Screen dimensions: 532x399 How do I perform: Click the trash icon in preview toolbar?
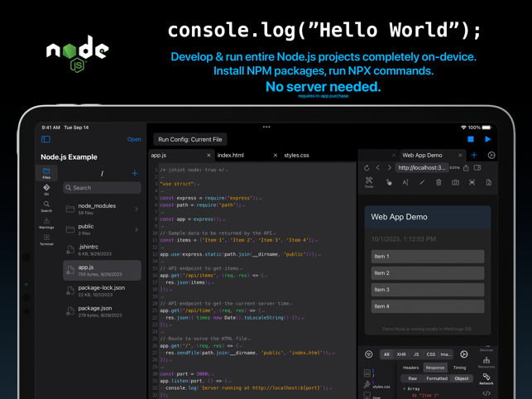pos(439,182)
